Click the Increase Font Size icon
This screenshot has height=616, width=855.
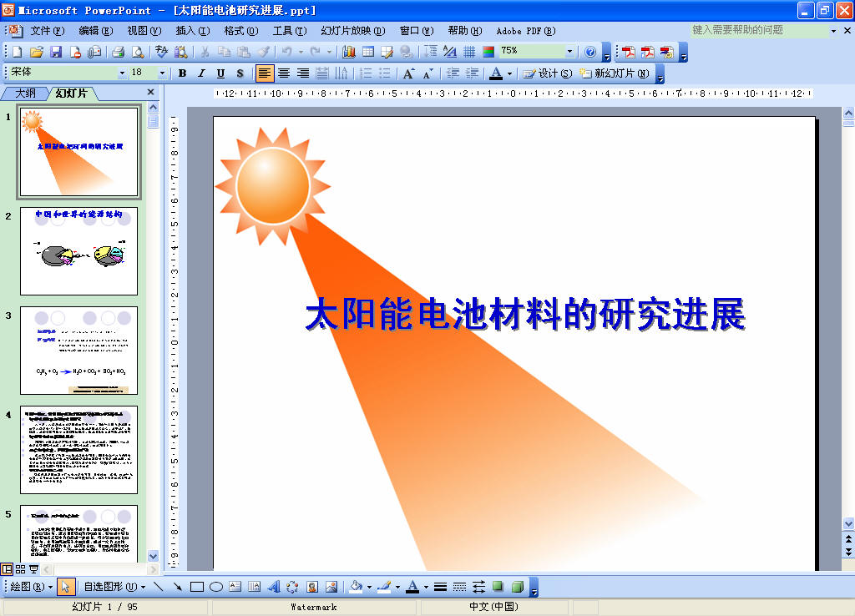[x=408, y=73]
